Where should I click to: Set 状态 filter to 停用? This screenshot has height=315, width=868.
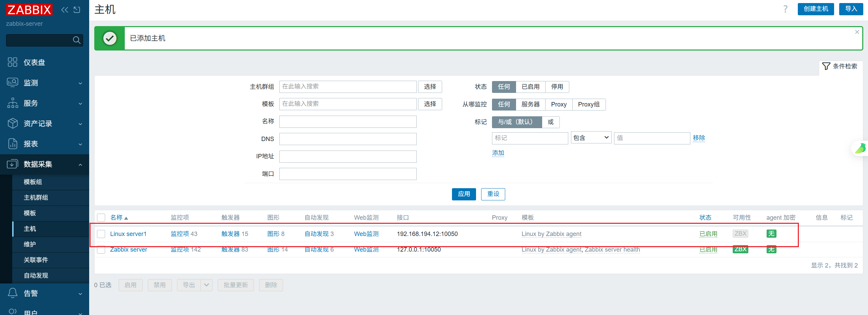tap(557, 87)
